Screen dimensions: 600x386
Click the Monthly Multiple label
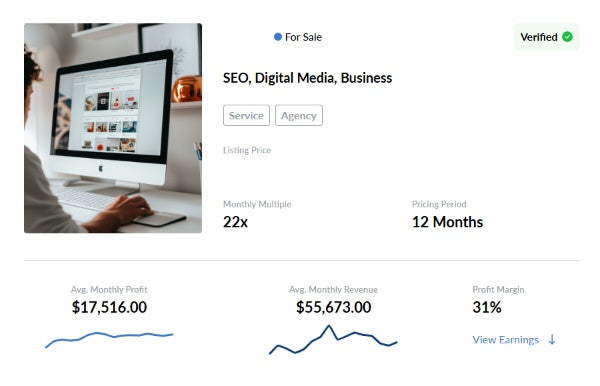tap(257, 204)
